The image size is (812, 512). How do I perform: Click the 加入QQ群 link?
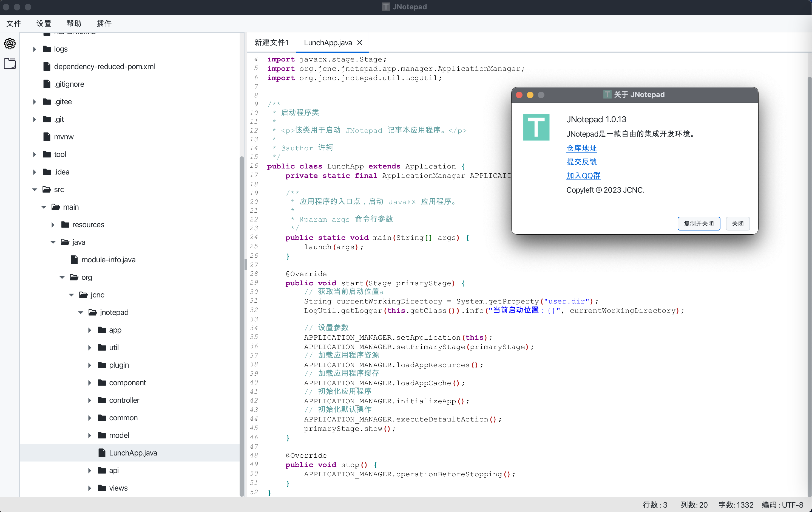pyautogui.click(x=583, y=176)
